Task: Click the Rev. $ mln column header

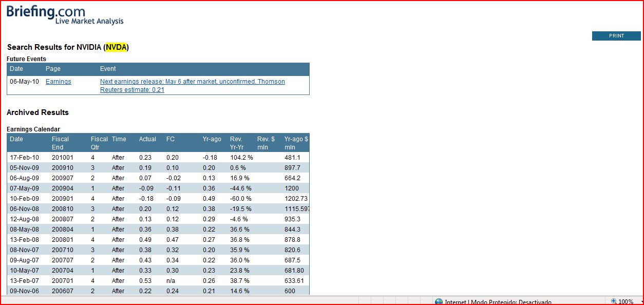Action: point(266,143)
